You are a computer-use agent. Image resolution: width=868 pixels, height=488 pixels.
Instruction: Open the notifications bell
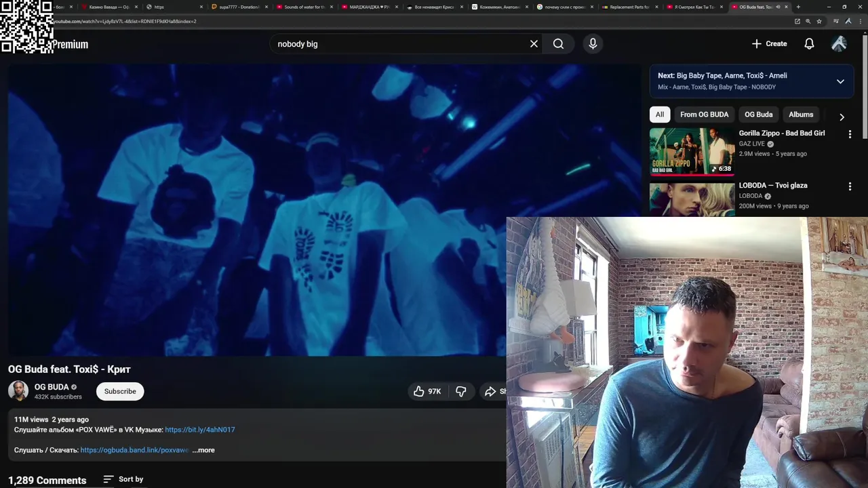[809, 44]
